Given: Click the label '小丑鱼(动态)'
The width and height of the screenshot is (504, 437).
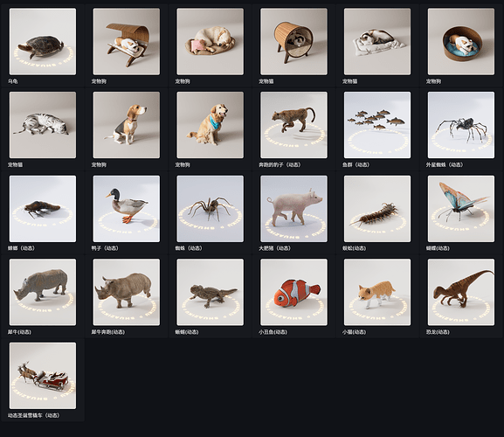Looking at the screenshot, I should click(273, 332).
